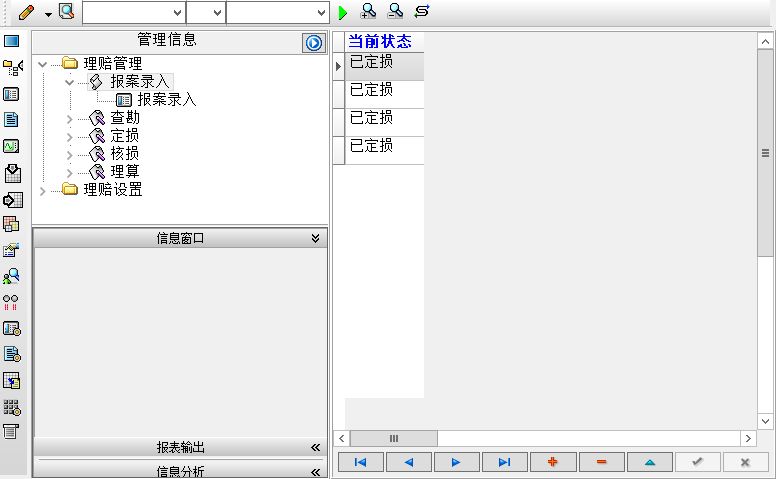Click the form with gear sidebar icon
Image resolution: width=776 pixels, height=479 pixels.
(x=12, y=329)
